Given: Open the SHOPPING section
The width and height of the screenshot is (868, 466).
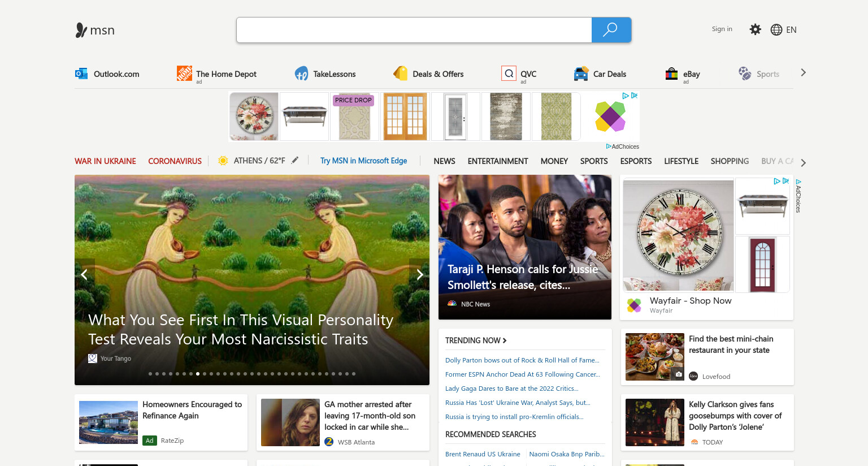Looking at the screenshot, I should coord(730,161).
